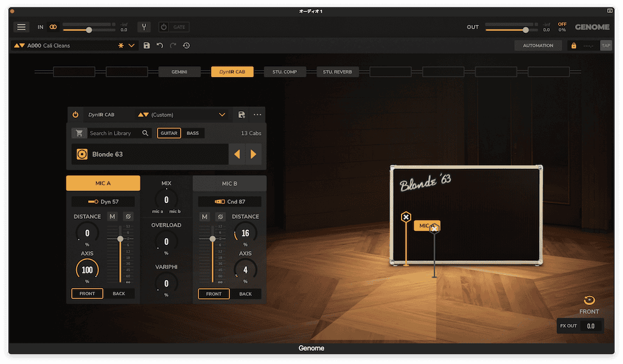Click the modified-preset asterisk icon
The height and width of the screenshot is (364, 623).
click(x=121, y=46)
